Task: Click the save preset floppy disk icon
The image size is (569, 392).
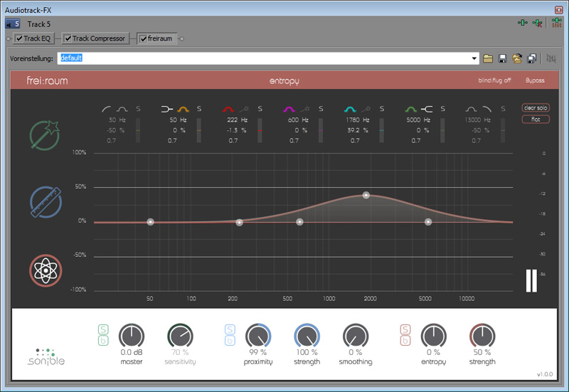Action: point(503,58)
